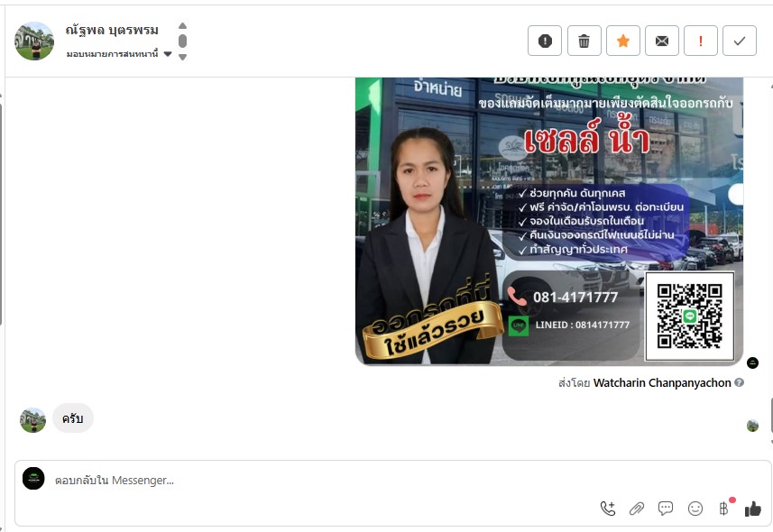Open the emoji picker
This screenshot has height=532, width=773.
point(695,509)
